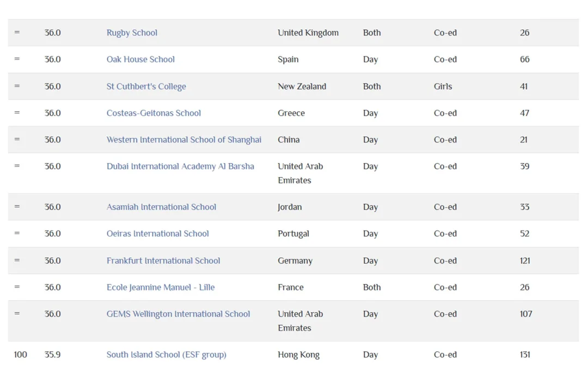588x378 pixels.
Task: Click Ecole Jeannine Manuel - Lille link
Action: [x=161, y=287]
